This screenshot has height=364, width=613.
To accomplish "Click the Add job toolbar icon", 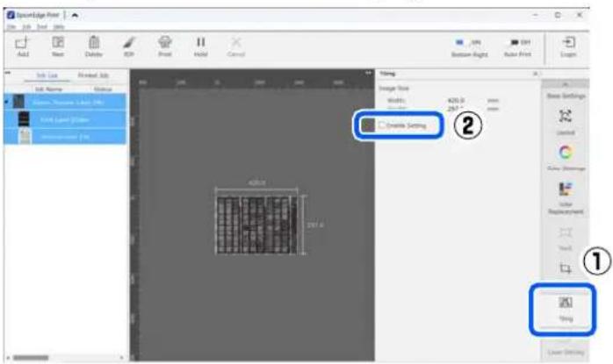I will click(23, 43).
